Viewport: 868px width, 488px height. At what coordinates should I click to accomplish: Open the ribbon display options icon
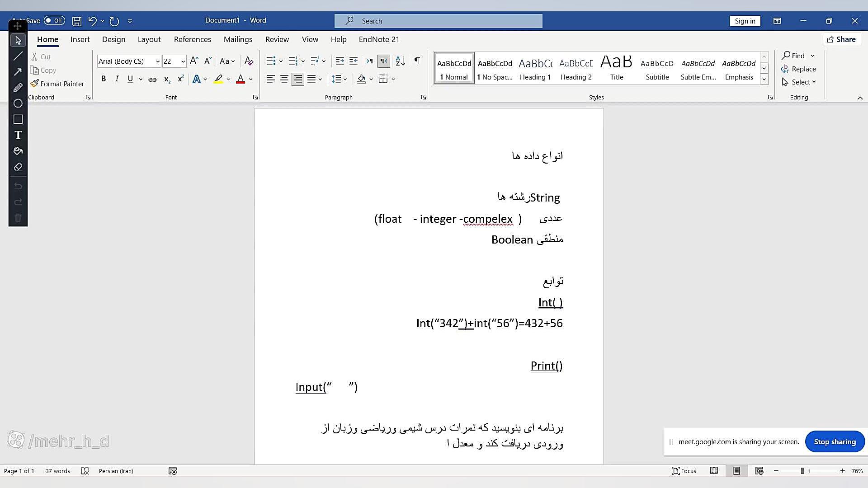coord(777,21)
